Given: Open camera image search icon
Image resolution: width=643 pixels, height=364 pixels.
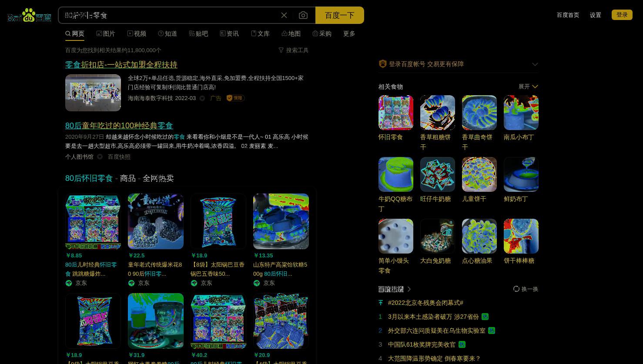Looking at the screenshot, I should tap(303, 15).
